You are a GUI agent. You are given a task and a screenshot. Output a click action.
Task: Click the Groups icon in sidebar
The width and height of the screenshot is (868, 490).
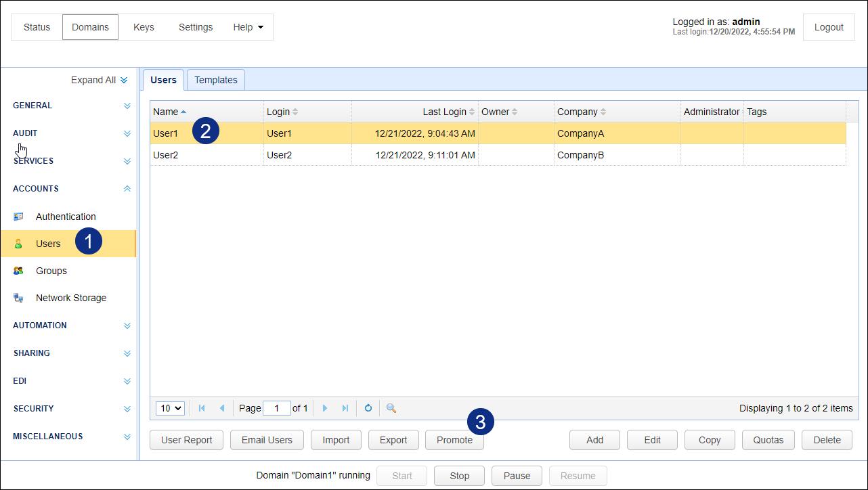(18, 271)
